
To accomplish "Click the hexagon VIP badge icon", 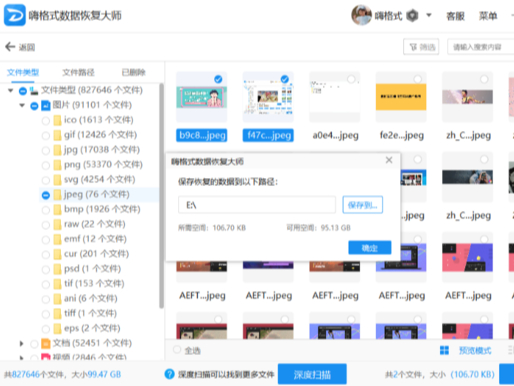I will coord(412,16).
